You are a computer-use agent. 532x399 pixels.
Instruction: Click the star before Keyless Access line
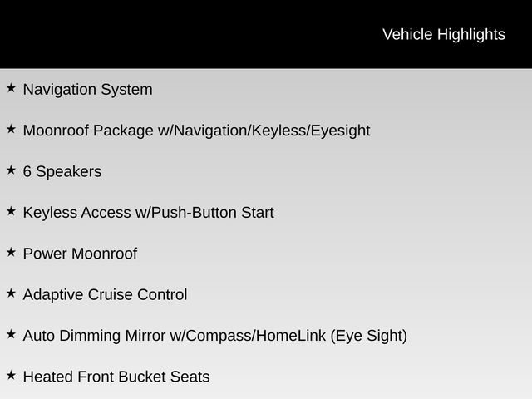point(11,211)
